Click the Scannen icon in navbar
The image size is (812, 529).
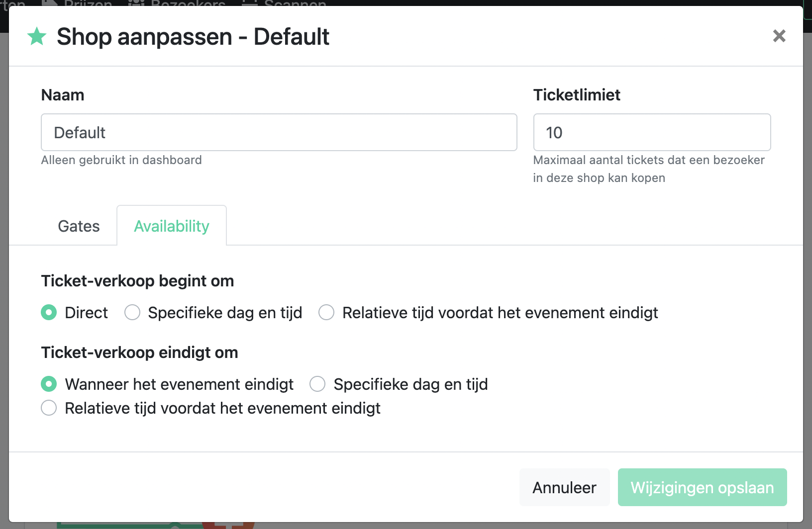click(250, 3)
